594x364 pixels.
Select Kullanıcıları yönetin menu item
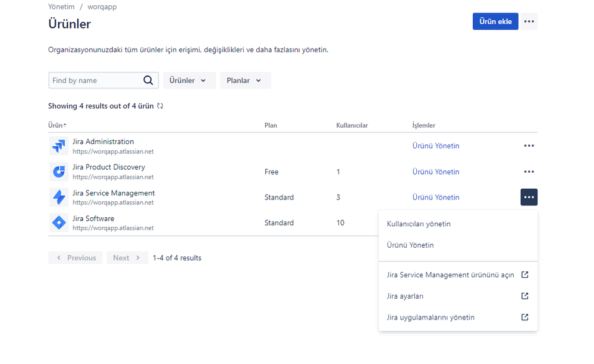[458, 224]
